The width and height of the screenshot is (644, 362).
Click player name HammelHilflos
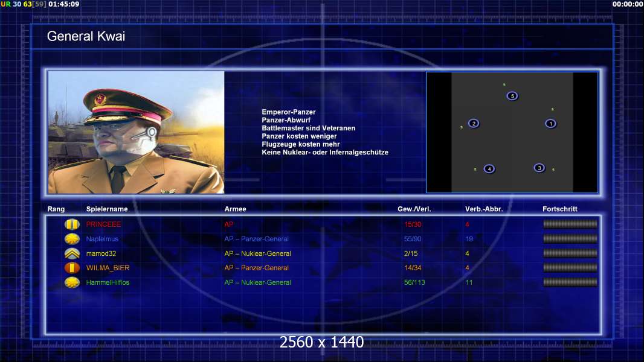point(108,282)
